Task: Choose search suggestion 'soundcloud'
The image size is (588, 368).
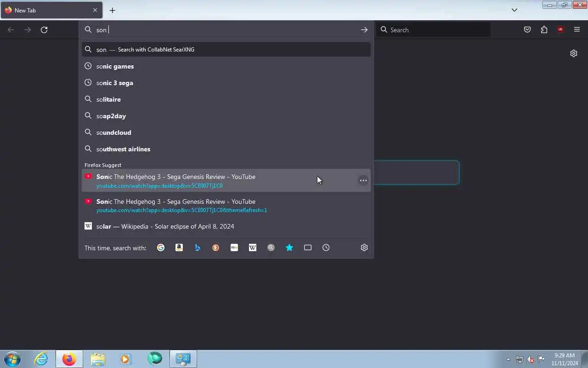Action: coord(226,132)
